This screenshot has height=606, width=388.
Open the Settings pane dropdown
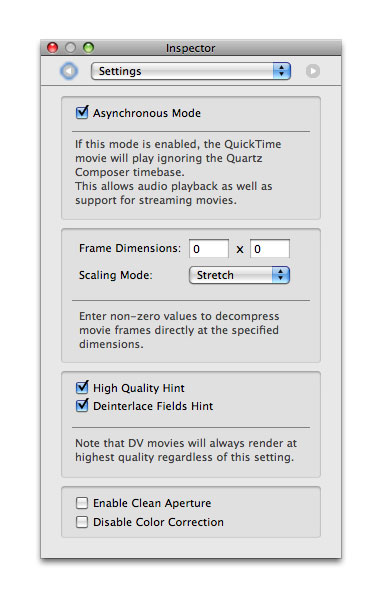[x=191, y=71]
